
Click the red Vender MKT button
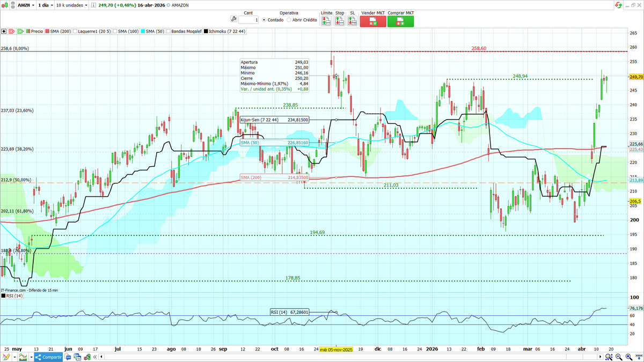(x=373, y=21)
